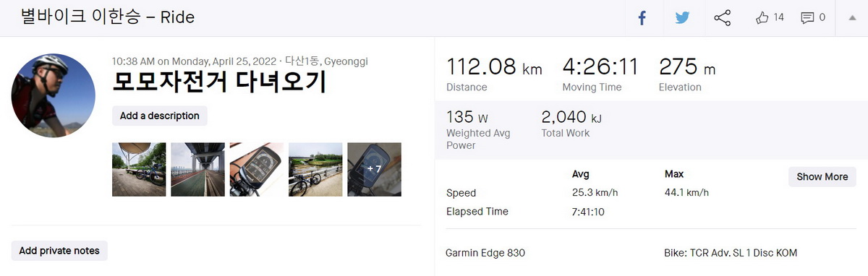Open the riverside bike photo thumbnail

[x=315, y=169]
